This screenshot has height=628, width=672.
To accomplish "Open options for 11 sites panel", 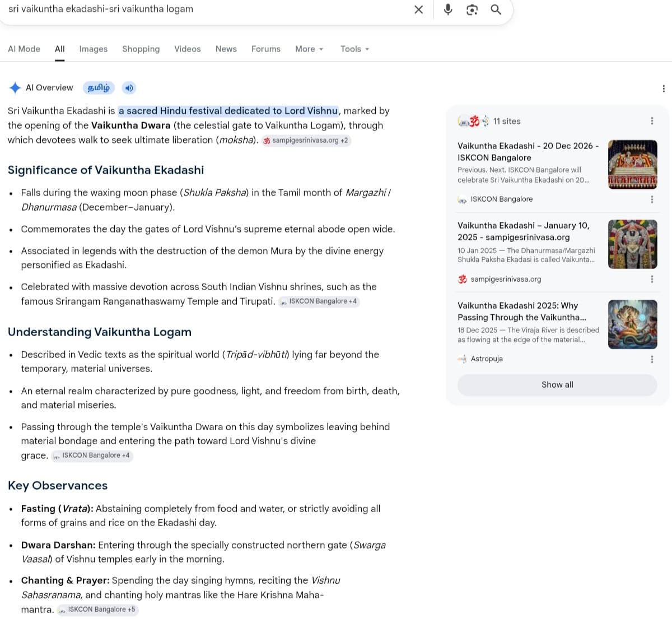I will point(652,121).
